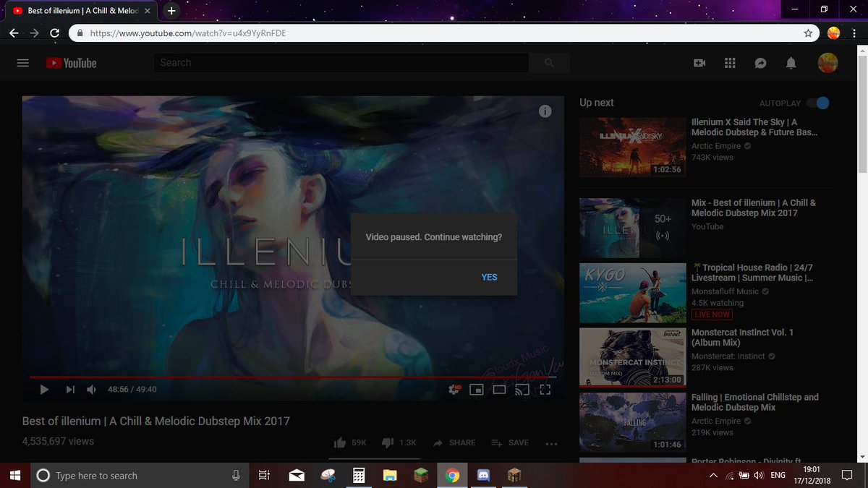This screenshot has height=488, width=868.
Task: Open a new browser tab
Action: click(171, 11)
